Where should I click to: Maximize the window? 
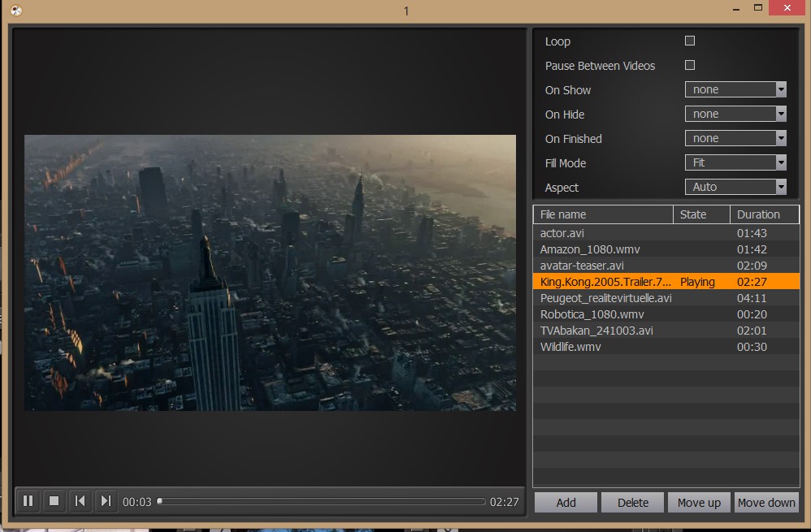click(757, 8)
